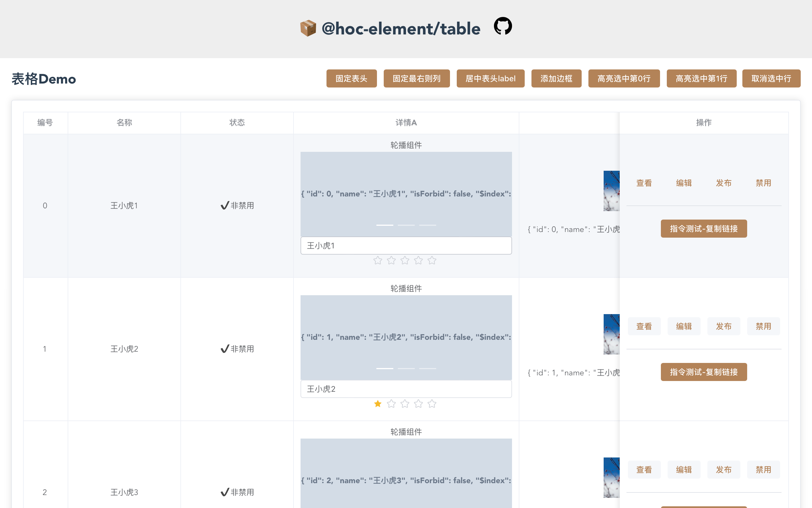Viewport: 812px width, 508px height.
Task: Click the 固定表头 button
Action: coord(351,79)
